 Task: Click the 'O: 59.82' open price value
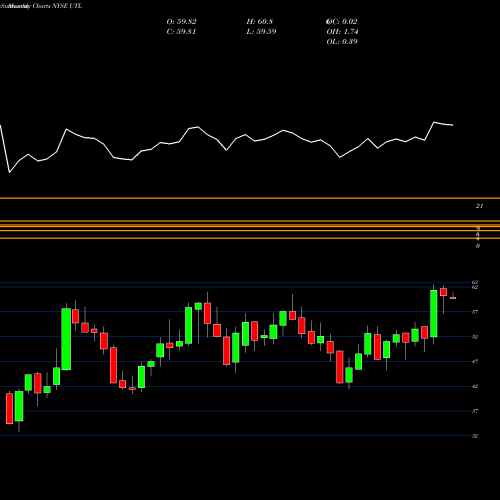pos(181,22)
